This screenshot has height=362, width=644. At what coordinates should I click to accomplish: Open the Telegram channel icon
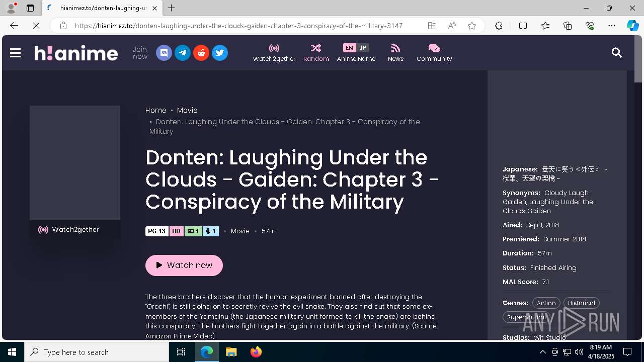(183, 53)
